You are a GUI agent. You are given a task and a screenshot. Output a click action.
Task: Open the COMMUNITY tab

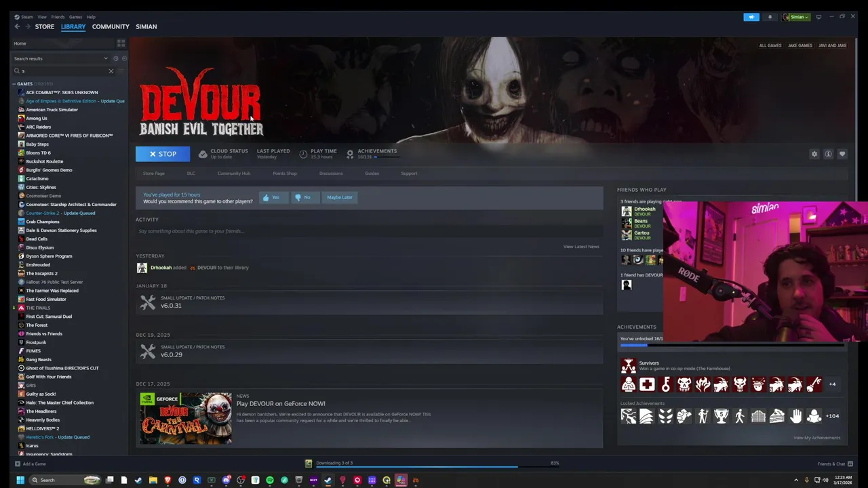click(x=111, y=26)
